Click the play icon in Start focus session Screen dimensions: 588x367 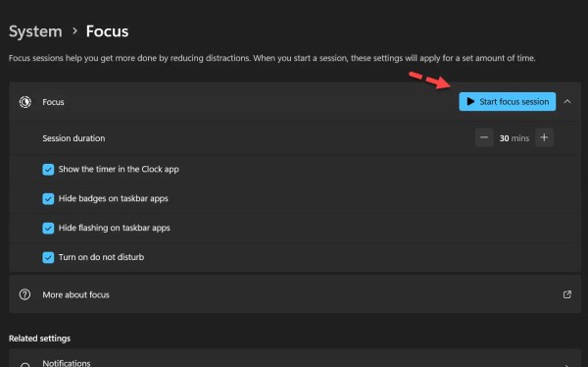coord(470,101)
